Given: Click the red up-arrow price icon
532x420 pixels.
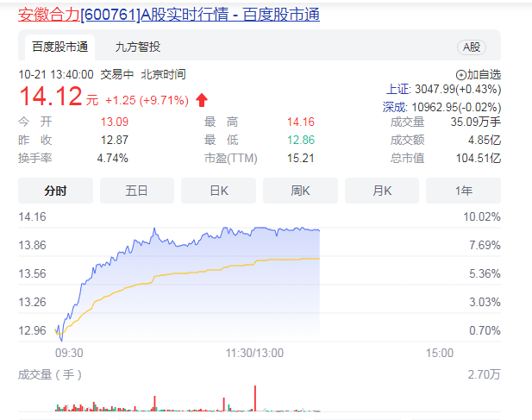Looking at the screenshot, I should pos(202,99).
